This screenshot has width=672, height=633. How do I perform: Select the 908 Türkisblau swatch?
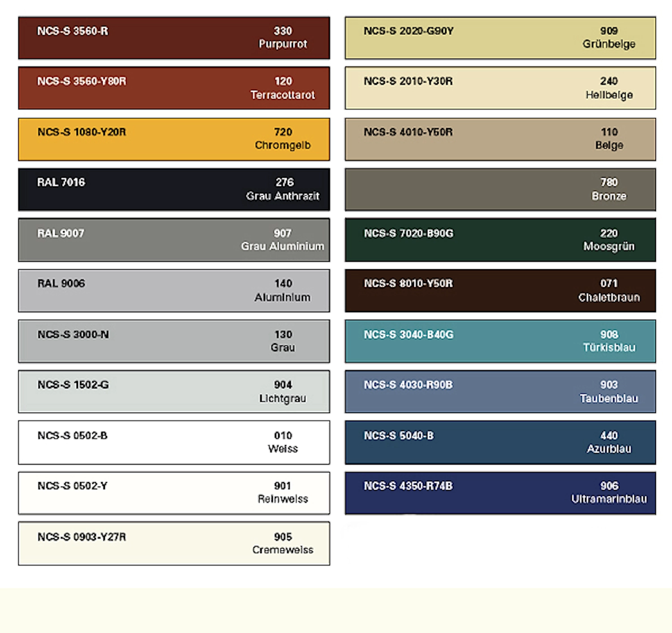(x=500, y=341)
